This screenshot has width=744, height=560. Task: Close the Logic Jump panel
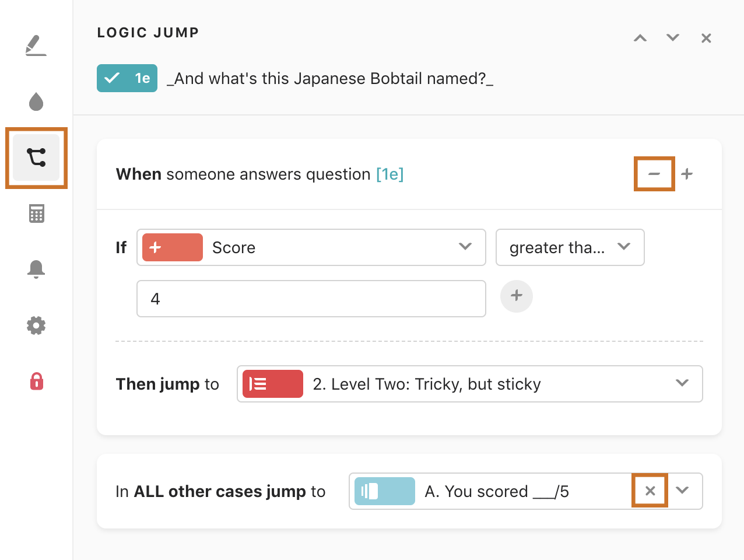706,38
